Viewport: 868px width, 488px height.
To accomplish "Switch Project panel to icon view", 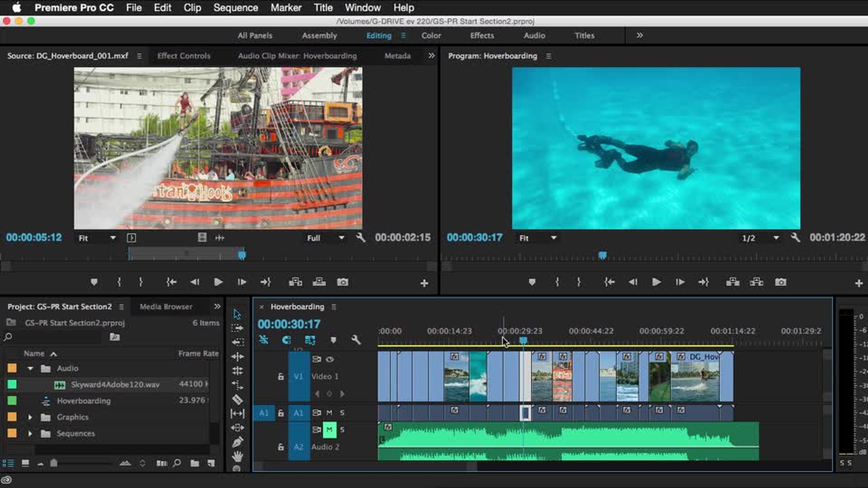I will 25,463.
